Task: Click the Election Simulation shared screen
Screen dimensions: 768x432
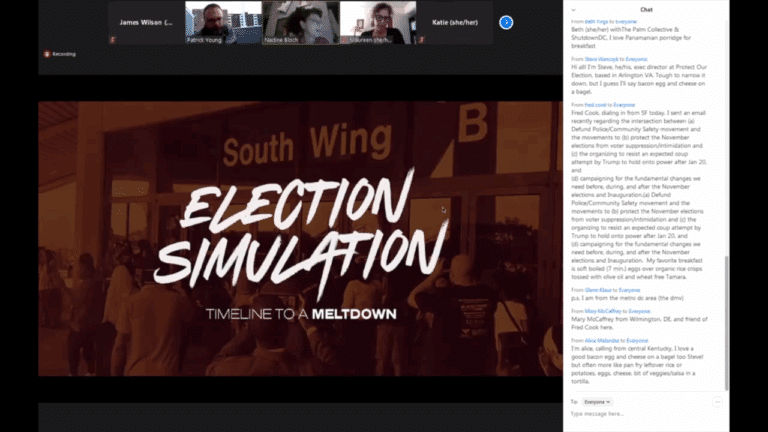Action: click(x=300, y=238)
